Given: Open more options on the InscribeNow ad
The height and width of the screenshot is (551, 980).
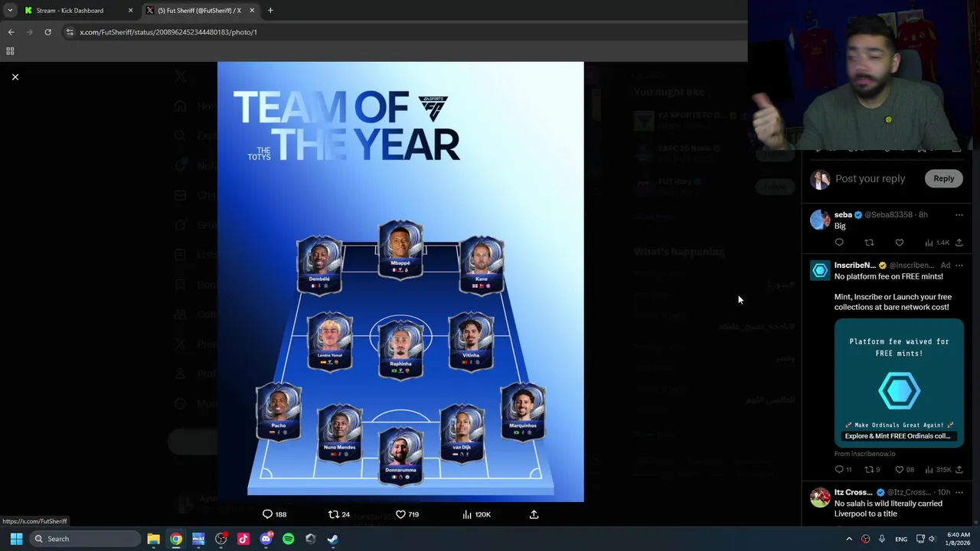Looking at the screenshot, I should point(959,266).
